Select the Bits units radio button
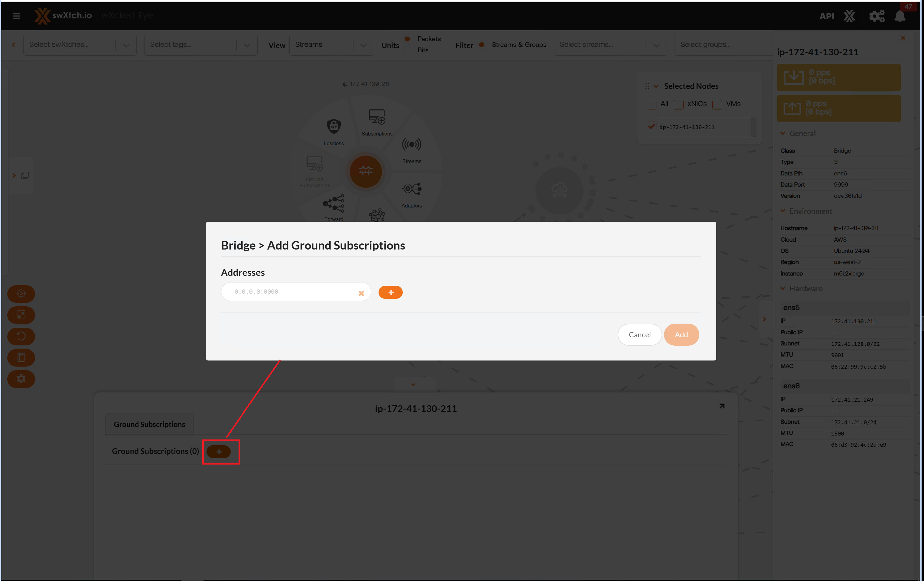 [x=408, y=50]
